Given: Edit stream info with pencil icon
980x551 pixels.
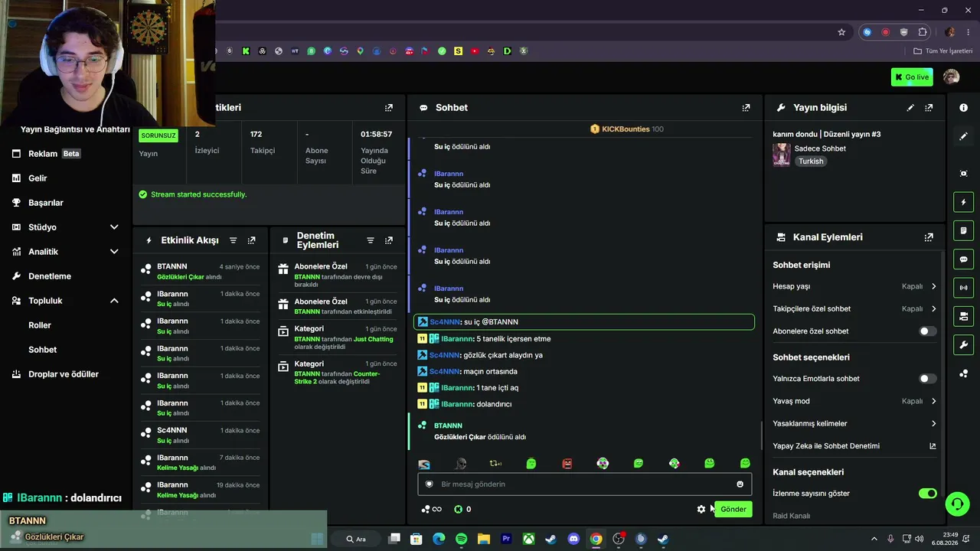Looking at the screenshot, I should tap(910, 108).
